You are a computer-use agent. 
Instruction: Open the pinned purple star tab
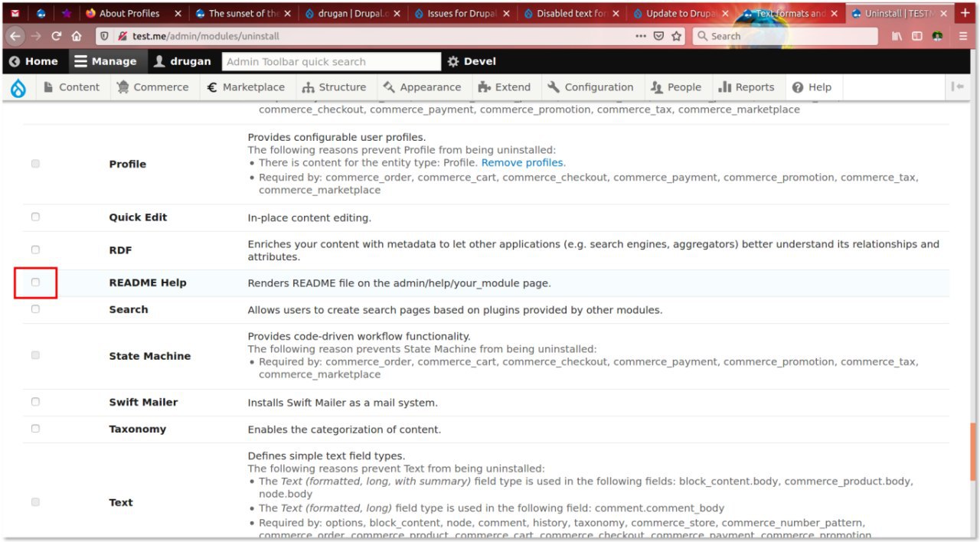tap(66, 14)
